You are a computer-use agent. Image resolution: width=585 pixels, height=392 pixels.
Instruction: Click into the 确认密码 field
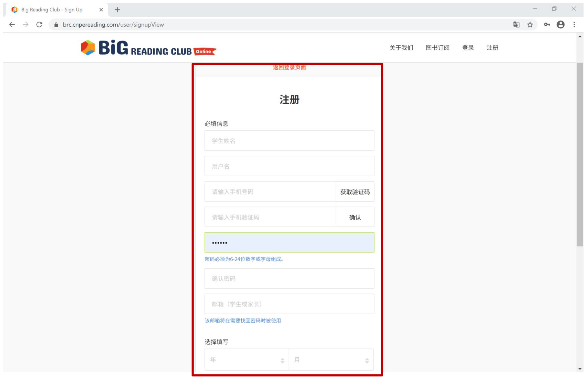(x=289, y=279)
